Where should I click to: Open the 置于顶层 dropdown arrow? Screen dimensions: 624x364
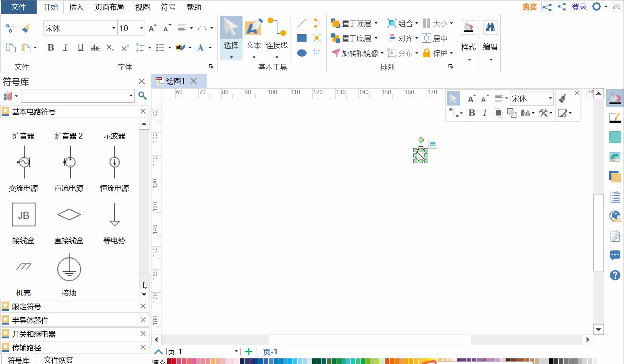(375, 23)
